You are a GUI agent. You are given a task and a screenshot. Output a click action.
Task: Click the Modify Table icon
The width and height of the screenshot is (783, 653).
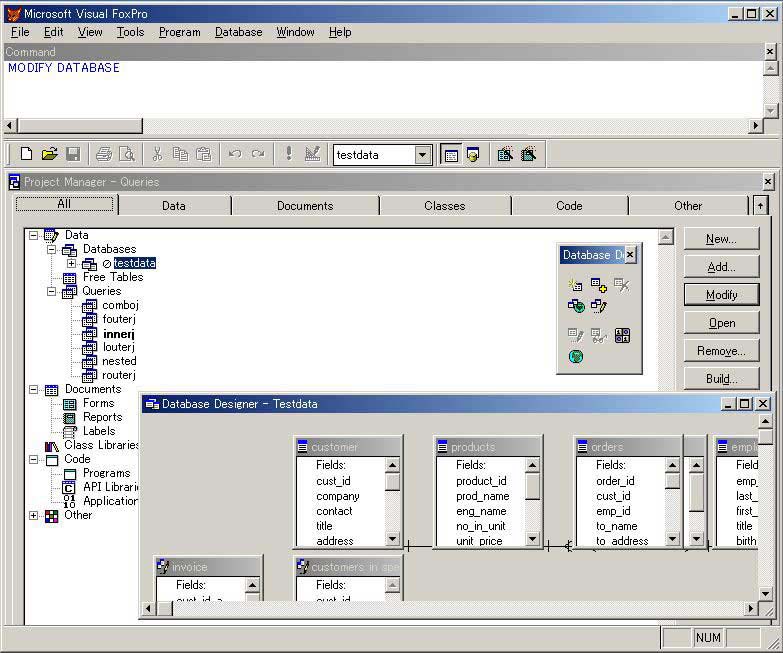(575, 335)
